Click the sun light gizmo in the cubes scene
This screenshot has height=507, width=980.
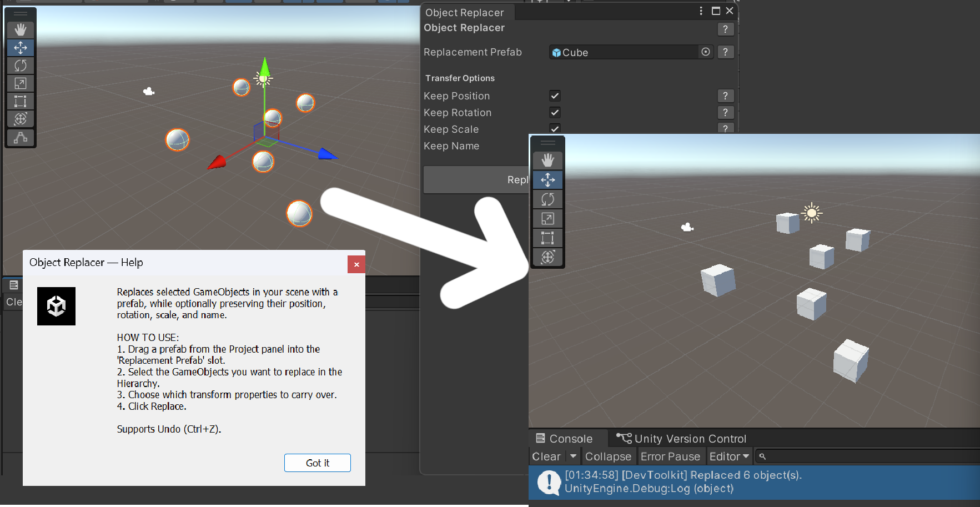(812, 213)
